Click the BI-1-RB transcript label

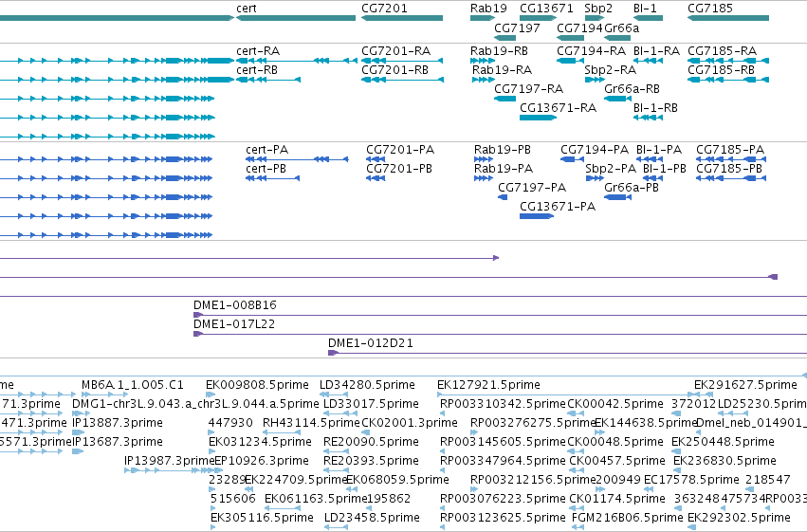click(x=655, y=108)
